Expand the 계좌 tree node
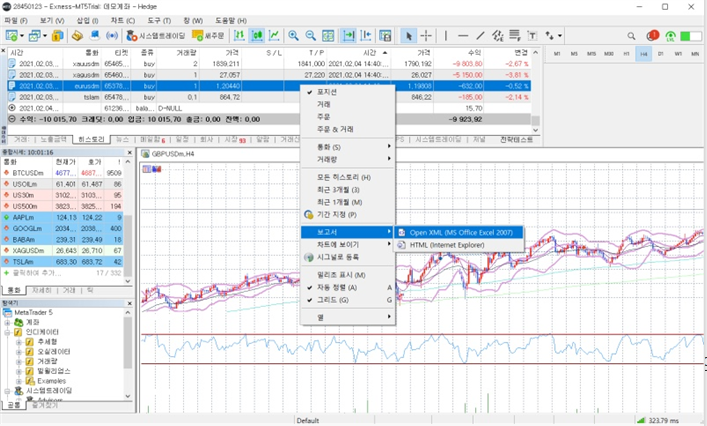This screenshot has width=707, height=426. click(x=7, y=322)
